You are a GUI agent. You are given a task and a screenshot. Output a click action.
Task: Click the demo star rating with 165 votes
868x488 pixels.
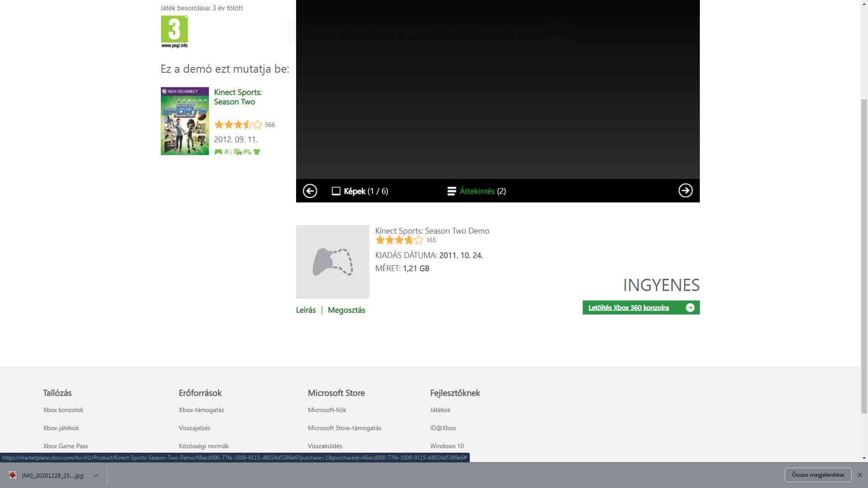click(x=399, y=240)
